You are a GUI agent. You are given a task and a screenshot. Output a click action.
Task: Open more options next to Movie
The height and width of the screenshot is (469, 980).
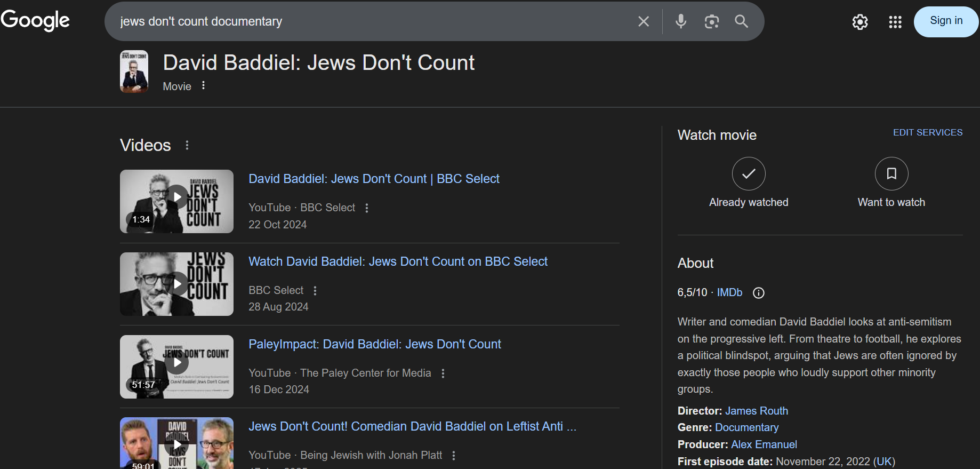[203, 85]
